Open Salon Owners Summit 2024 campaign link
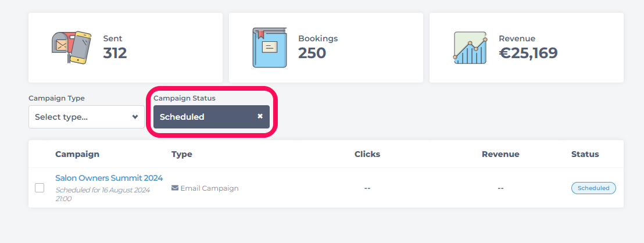Viewport: 644px width, 243px height. pyautogui.click(x=109, y=178)
